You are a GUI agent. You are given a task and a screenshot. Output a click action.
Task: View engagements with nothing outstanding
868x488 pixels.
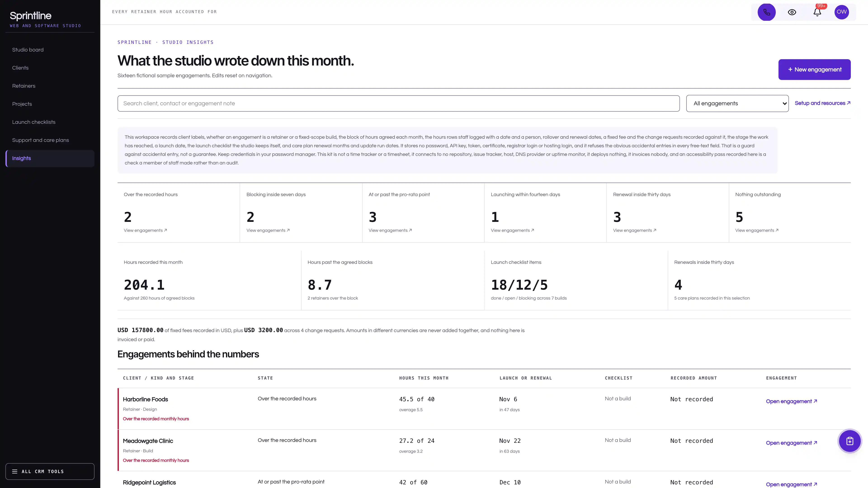point(757,230)
